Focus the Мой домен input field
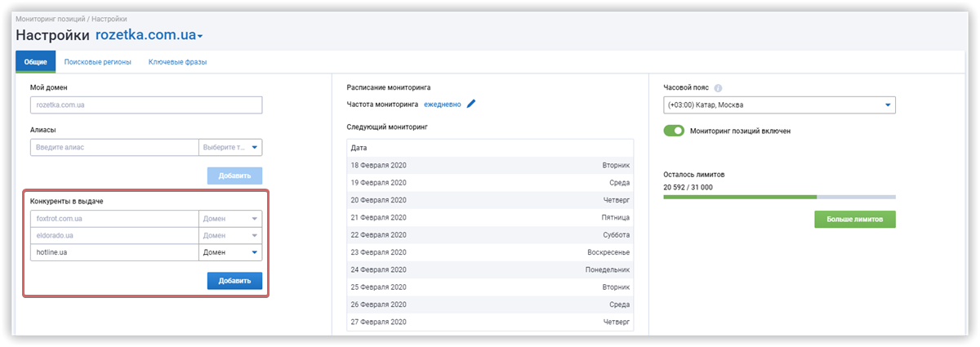 146,105
